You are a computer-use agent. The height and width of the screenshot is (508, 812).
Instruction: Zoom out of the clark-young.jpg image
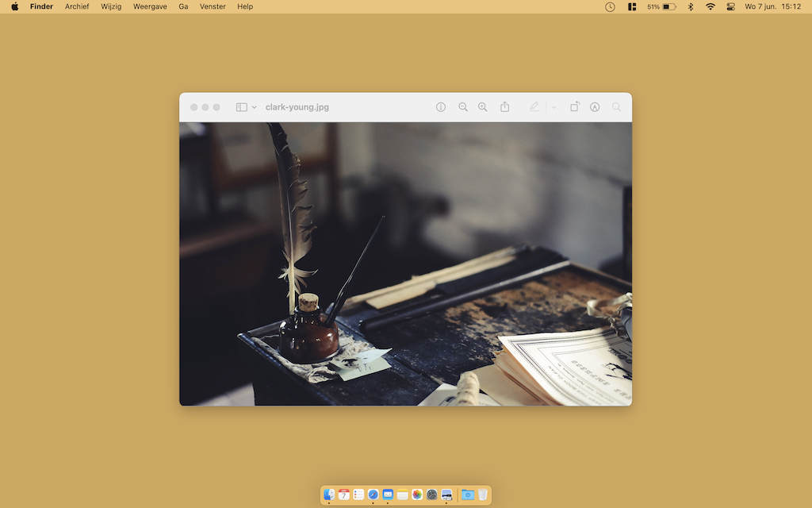(463, 107)
